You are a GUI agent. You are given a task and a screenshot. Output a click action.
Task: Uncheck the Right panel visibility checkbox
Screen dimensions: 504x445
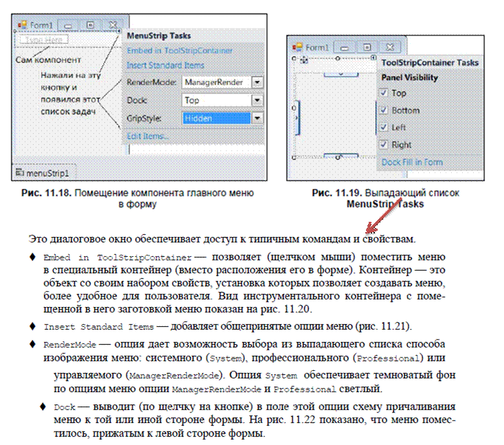click(384, 144)
